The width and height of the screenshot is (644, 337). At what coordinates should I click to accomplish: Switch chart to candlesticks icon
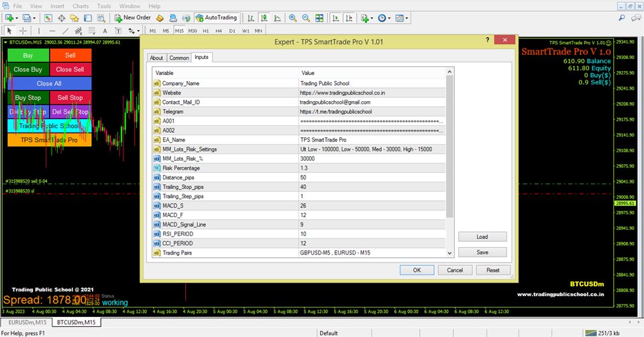pyautogui.click(x=264, y=18)
